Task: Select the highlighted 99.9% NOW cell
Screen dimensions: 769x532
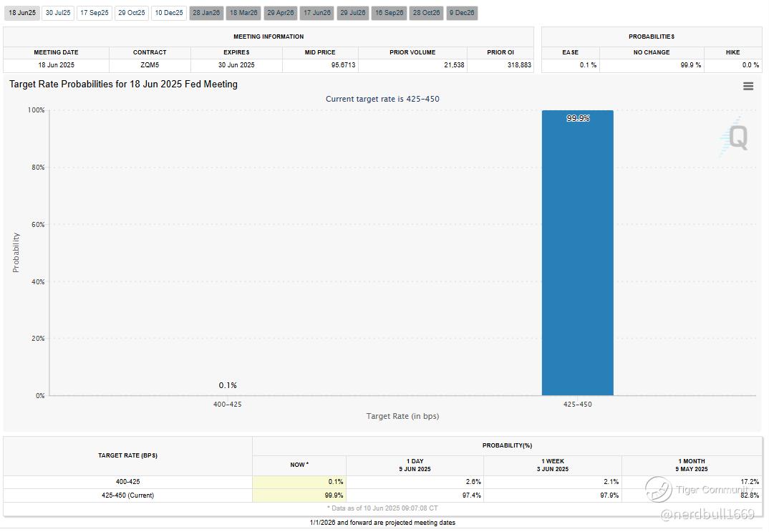Action: pos(299,495)
